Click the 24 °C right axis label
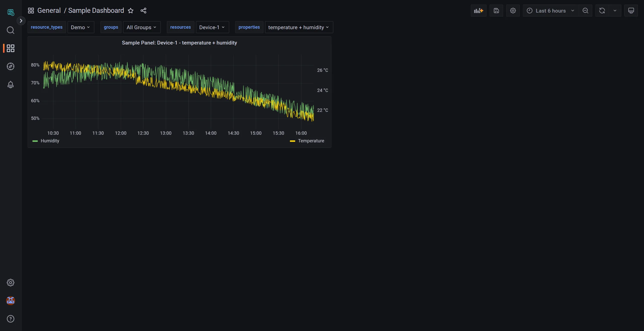This screenshot has width=644, height=331. click(x=323, y=90)
